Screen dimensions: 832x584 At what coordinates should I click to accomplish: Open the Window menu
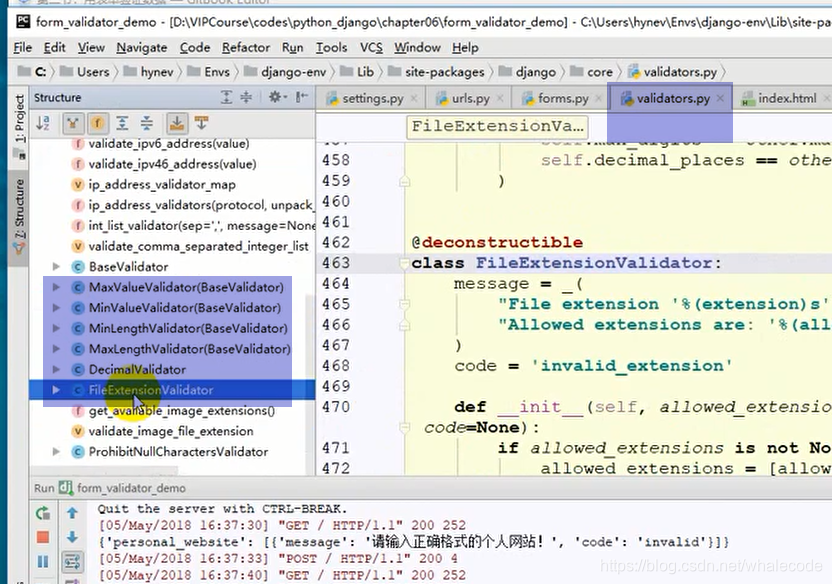point(417,48)
